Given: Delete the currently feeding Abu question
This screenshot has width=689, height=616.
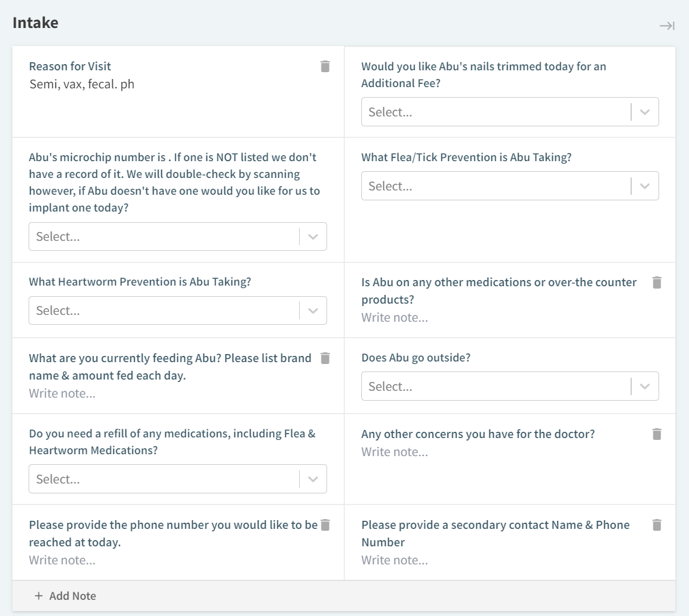Looking at the screenshot, I should coord(325,358).
